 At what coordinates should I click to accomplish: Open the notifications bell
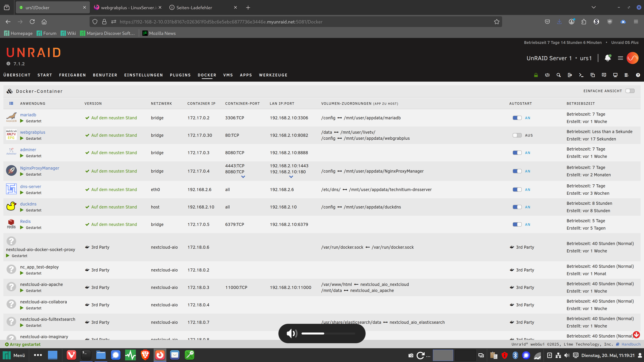[608, 58]
